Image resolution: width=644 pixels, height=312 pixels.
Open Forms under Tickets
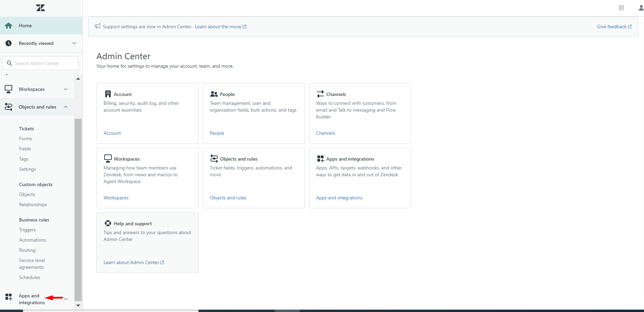(x=26, y=138)
